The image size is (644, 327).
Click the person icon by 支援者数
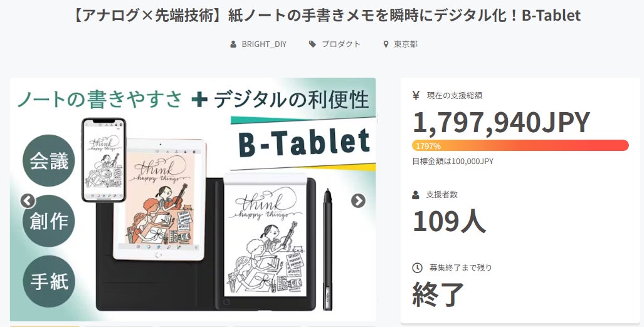pos(416,195)
